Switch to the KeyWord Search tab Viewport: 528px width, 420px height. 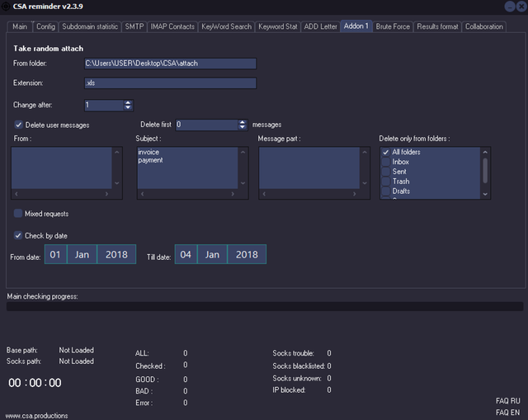point(227,26)
